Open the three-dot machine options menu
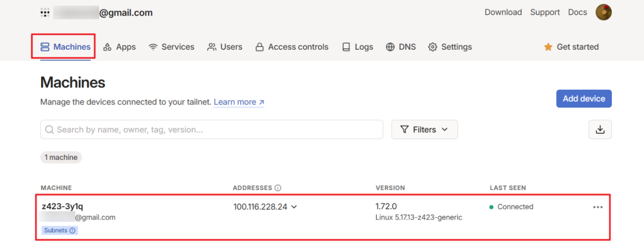The width and height of the screenshot is (644, 250). [x=598, y=207]
